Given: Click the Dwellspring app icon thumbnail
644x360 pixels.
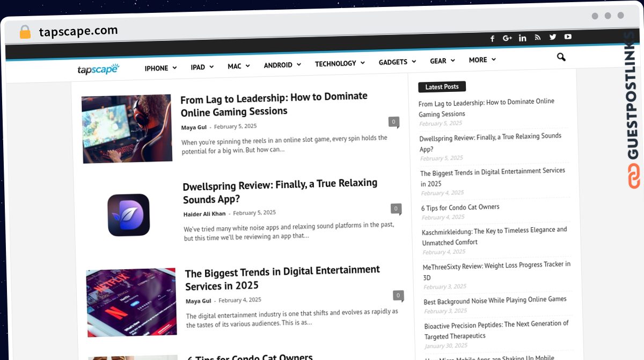Looking at the screenshot, I should [129, 215].
